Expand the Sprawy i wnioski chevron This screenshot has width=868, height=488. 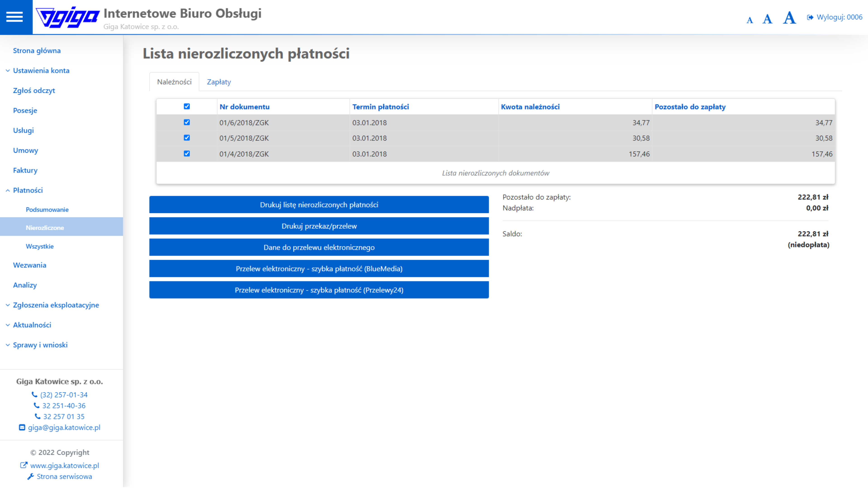pyautogui.click(x=8, y=345)
